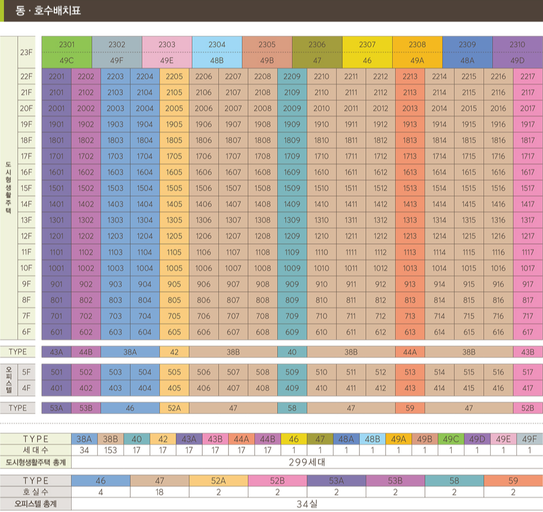Click the 59 orange officetel type swatch

tap(513, 481)
